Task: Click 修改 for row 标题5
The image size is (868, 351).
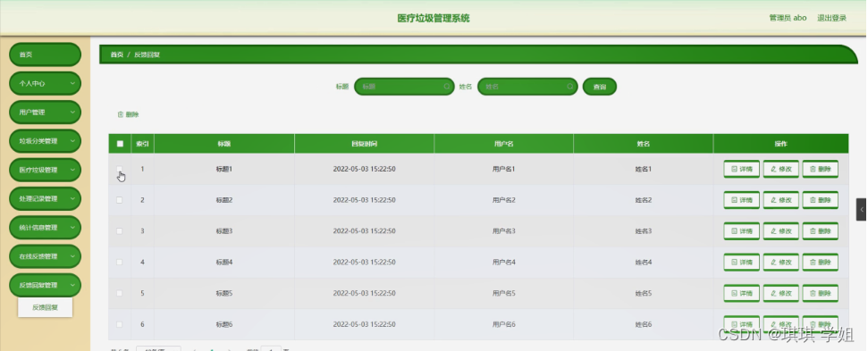Action: pyautogui.click(x=780, y=293)
